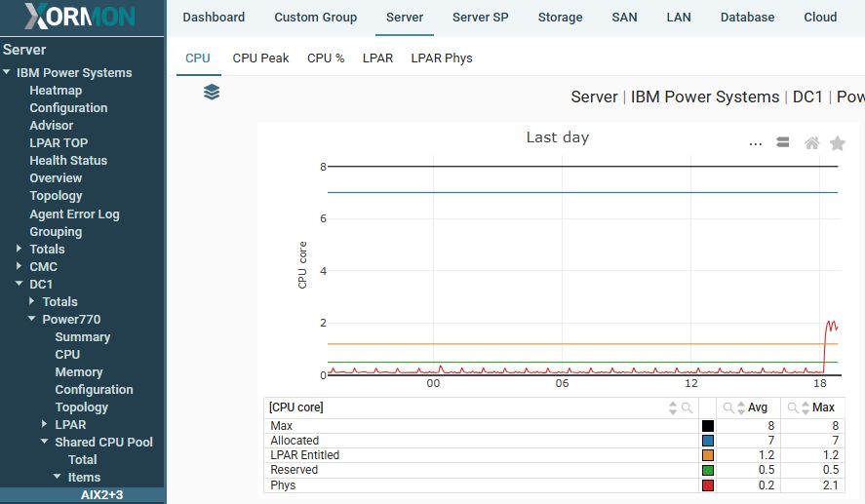Open the chart's three-dots options menu
The width and height of the screenshot is (865, 504).
pyautogui.click(x=755, y=143)
